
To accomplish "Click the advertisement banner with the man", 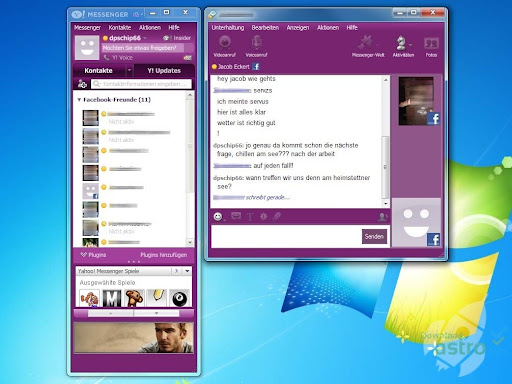I will [134, 337].
